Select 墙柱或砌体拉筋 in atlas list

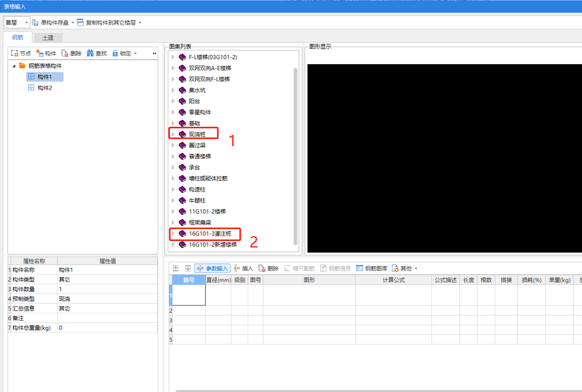[208, 178]
